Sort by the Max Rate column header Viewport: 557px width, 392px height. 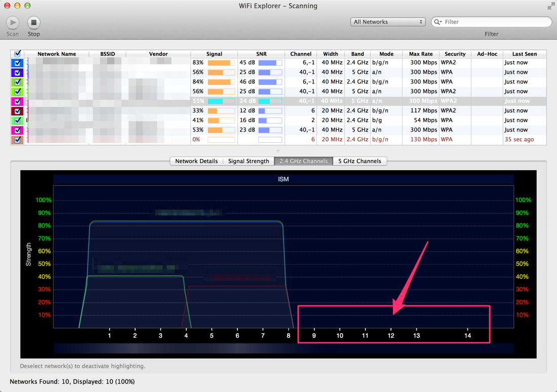[x=421, y=54]
